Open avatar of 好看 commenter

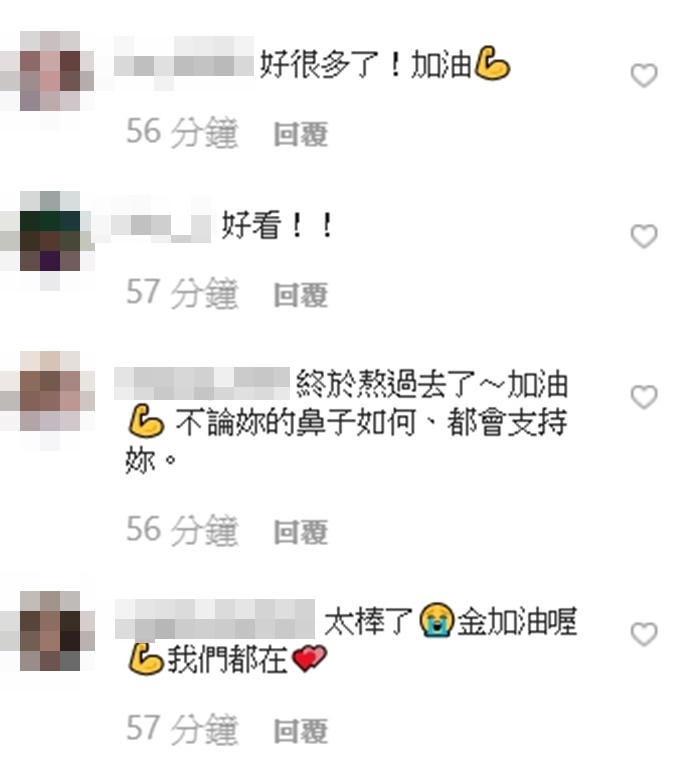pos(50,231)
